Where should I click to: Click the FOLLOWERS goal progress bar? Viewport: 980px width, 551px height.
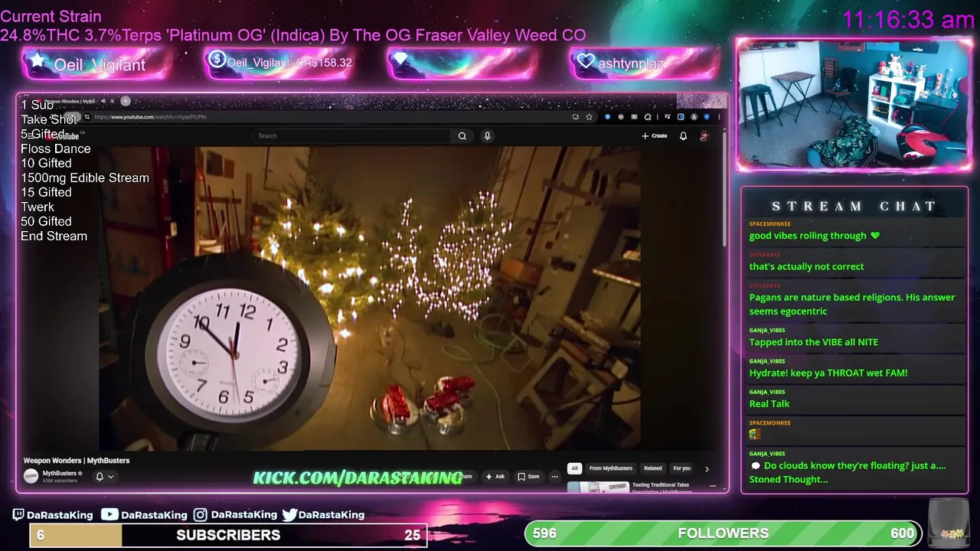(723, 533)
